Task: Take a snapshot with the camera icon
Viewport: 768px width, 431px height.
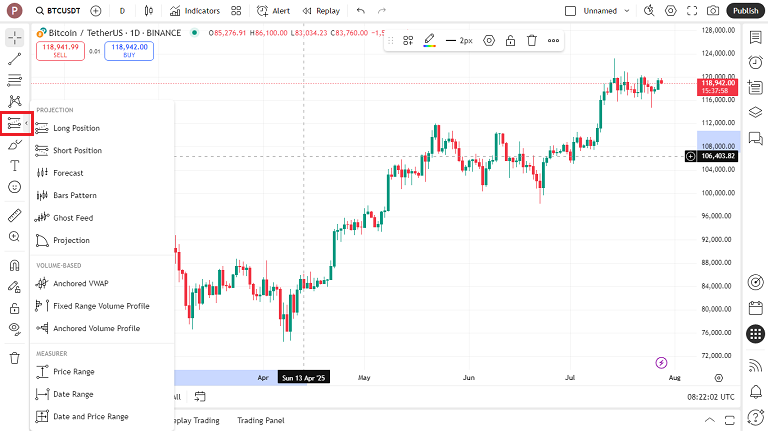Action: click(712, 11)
